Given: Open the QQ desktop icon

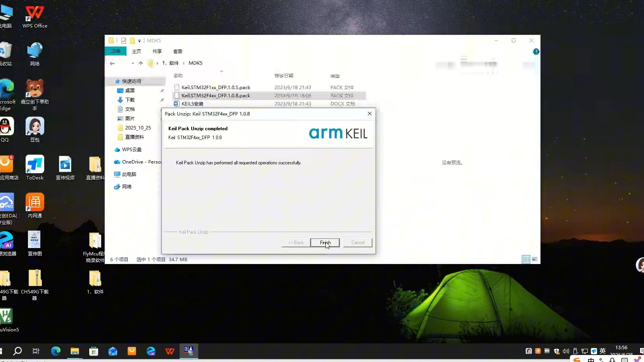Looking at the screenshot, I should (5, 130).
